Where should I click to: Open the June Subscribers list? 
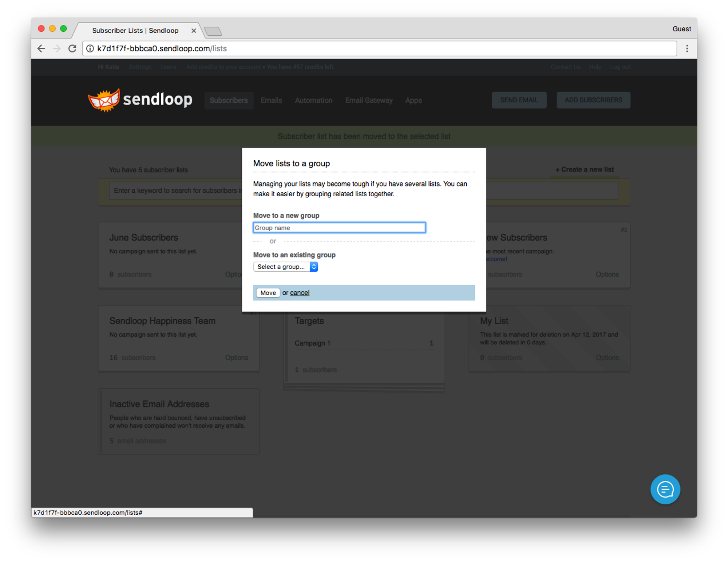tap(143, 237)
